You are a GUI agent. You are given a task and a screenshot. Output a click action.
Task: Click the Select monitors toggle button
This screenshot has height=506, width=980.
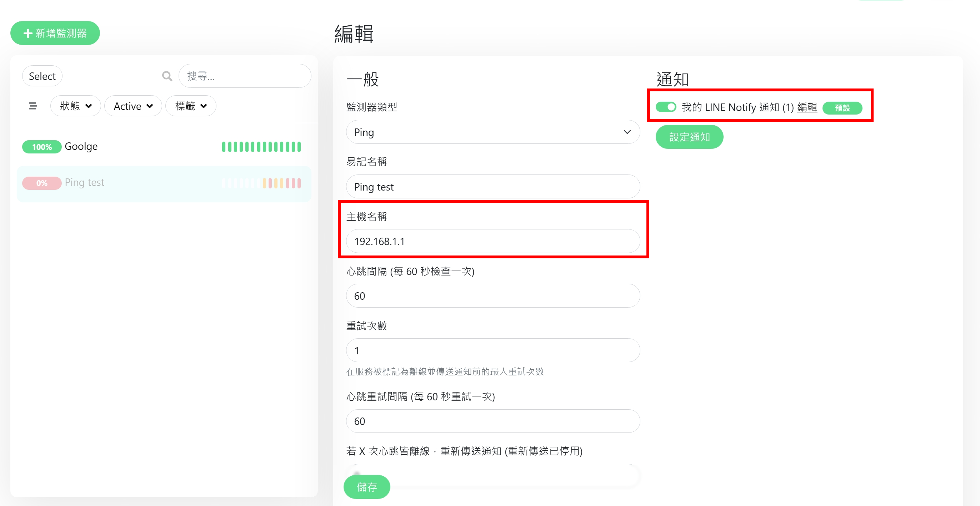coord(42,76)
